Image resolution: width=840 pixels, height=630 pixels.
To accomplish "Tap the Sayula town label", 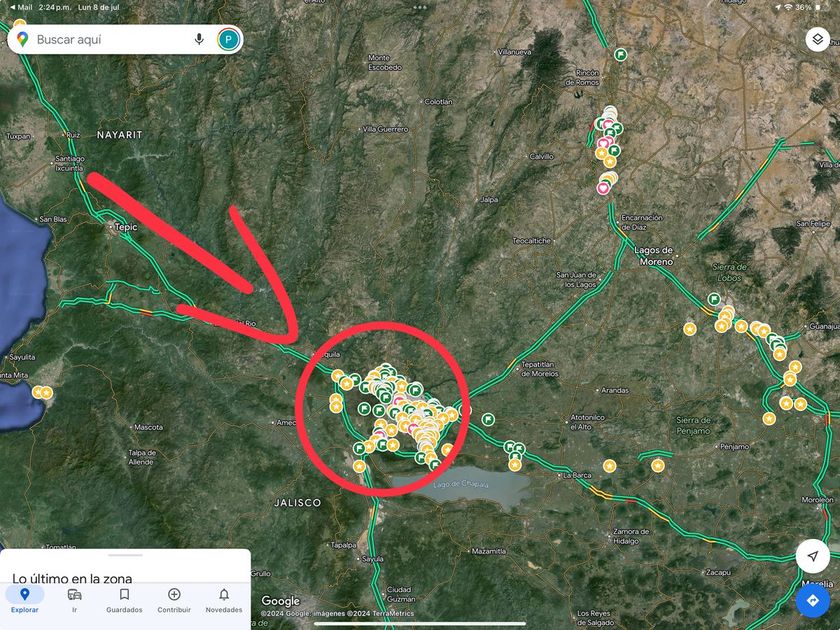I will 372,559.
